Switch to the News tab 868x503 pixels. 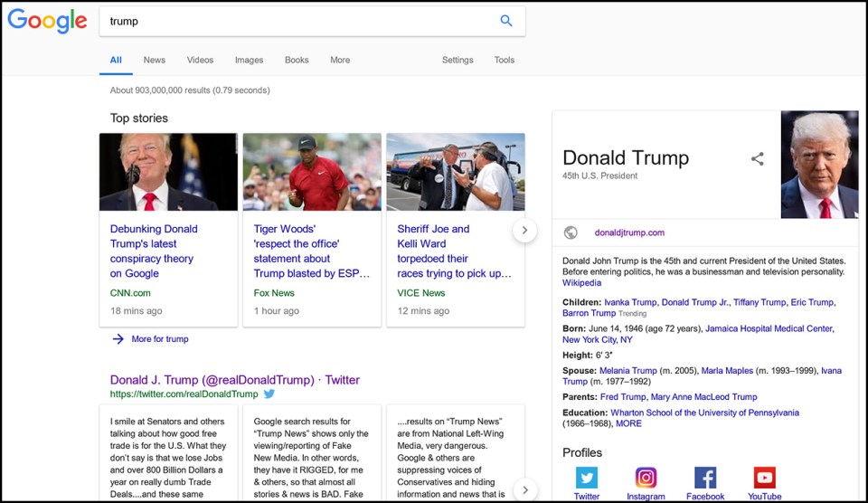(x=155, y=60)
